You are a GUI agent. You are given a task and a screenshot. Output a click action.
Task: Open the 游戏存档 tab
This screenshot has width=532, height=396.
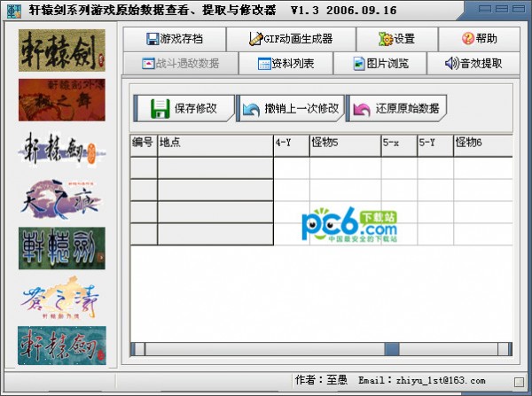click(x=175, y=39)
